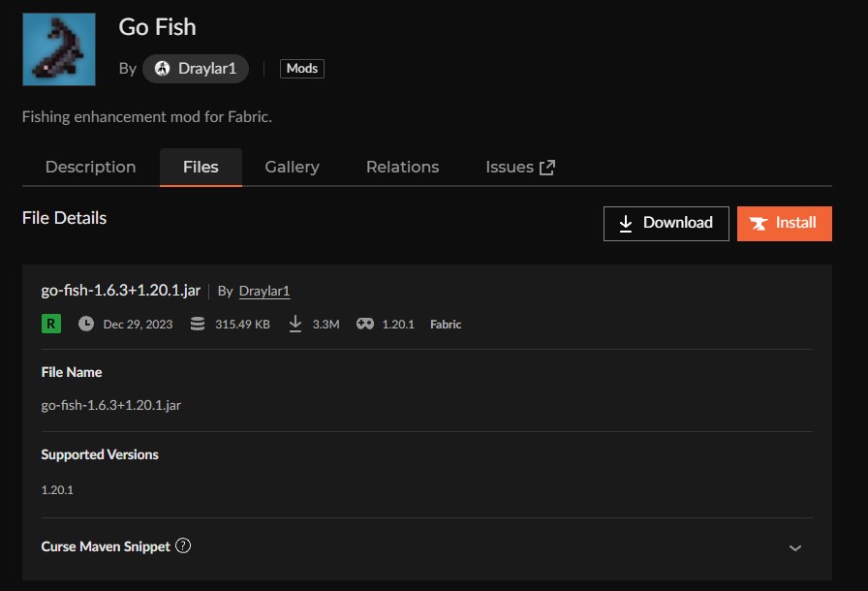Click the Mods category tag
Viewport: 868px width, 591px height.
coord(302,69)
